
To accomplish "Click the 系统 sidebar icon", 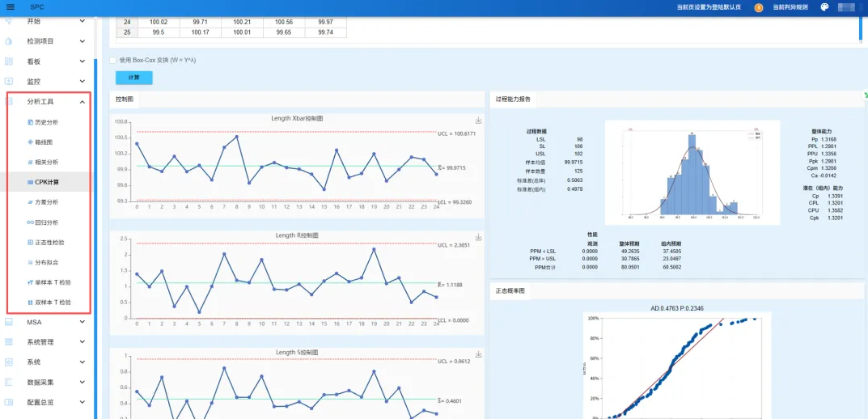I will pyautogui.click(x=8, y=362).
